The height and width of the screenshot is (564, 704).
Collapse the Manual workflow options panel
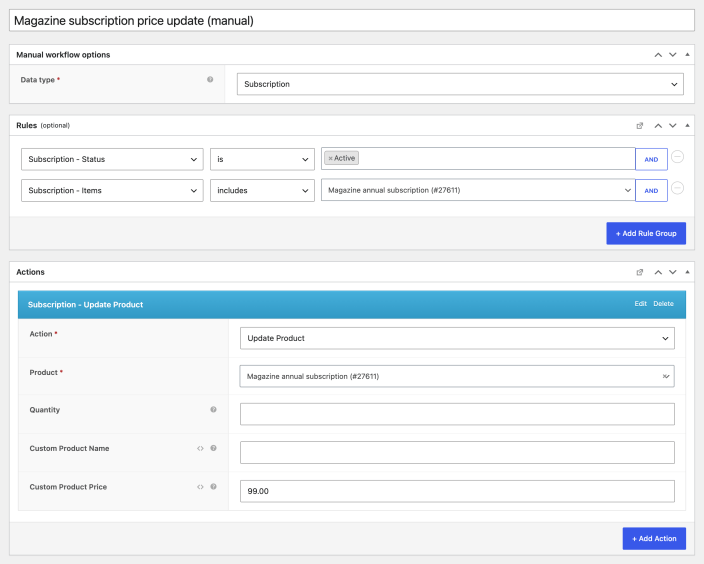tap(687, 54)
